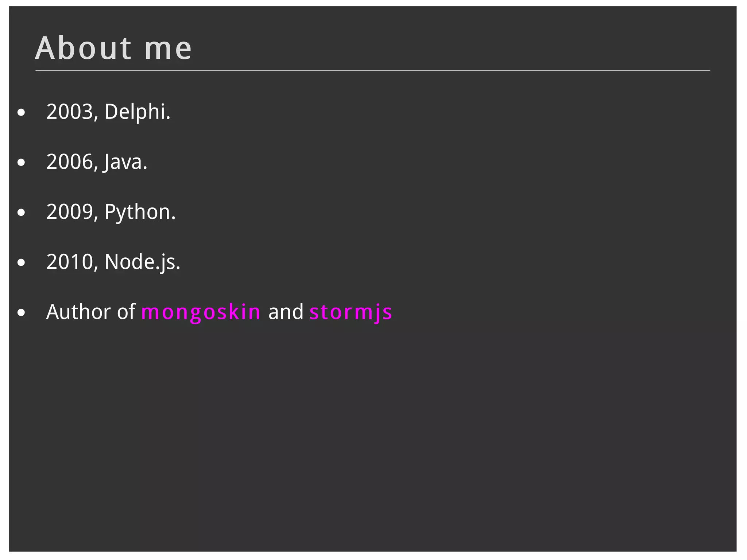Click the year 2009 in third bullet

[x=70, y=212]
